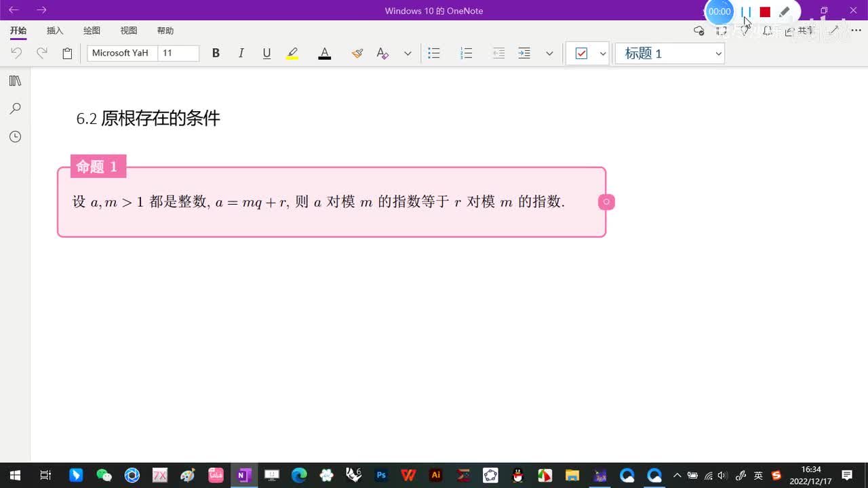
Task: Open the 视图 tab
Action: coord(129,30)
